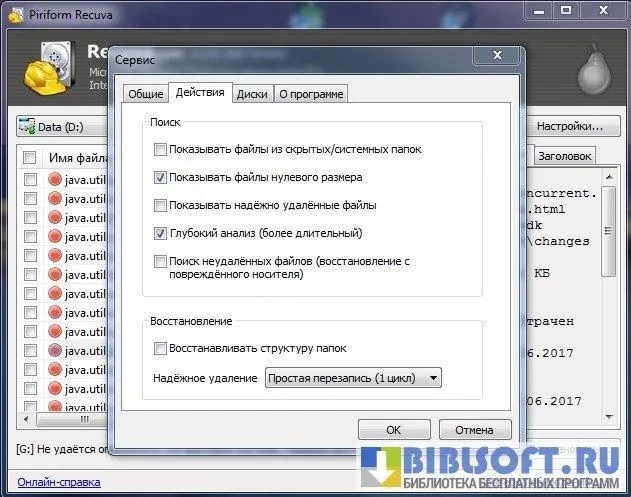631x497 pixels.
Task: Switch to the Общие tab
Action: 145,94
